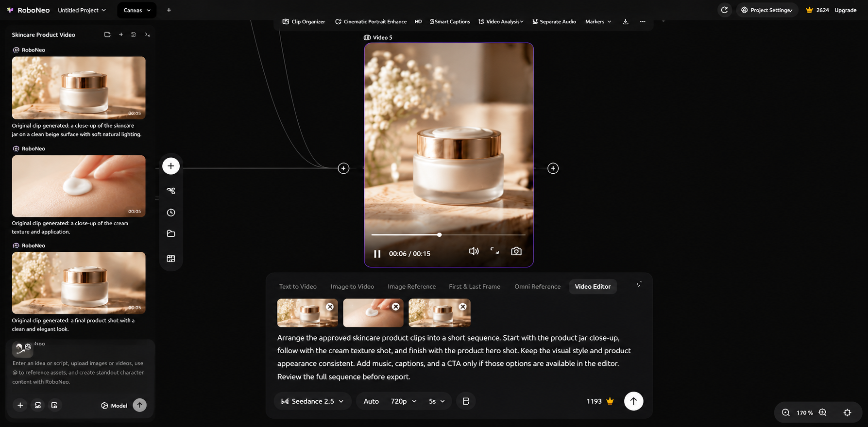Switch to the Image Reference tab

pos(411,287)
